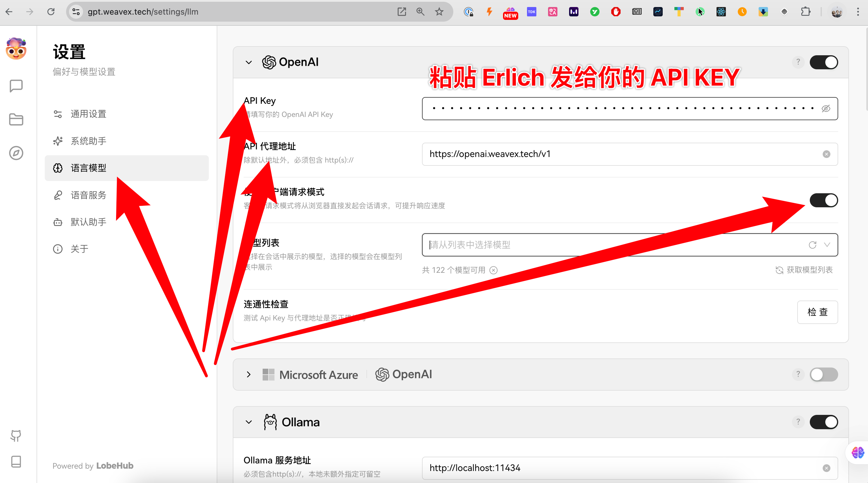This screenshot has height=483, width=868.
Task: Toggle the client request mode switch
Action: coord(824,200)
